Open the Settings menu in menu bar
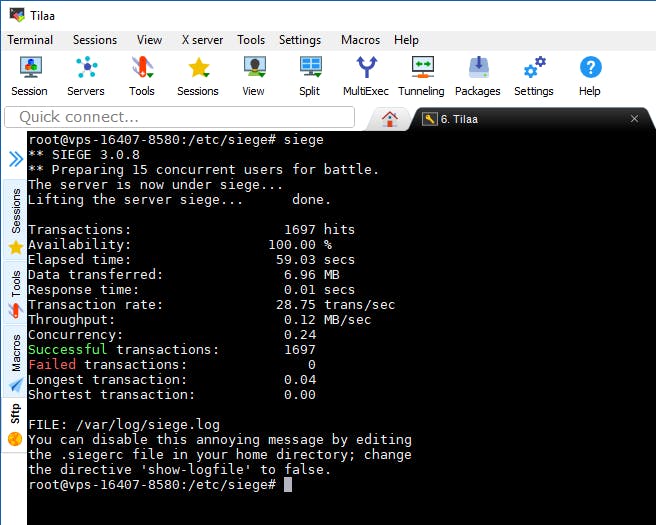The image size is (656, 525). (300, 40)
